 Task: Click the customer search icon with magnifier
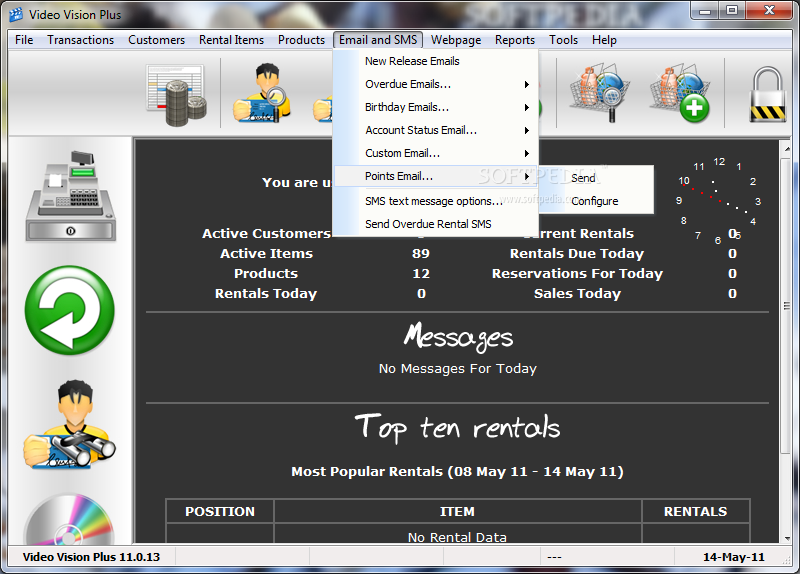click(x=262, y=93)
